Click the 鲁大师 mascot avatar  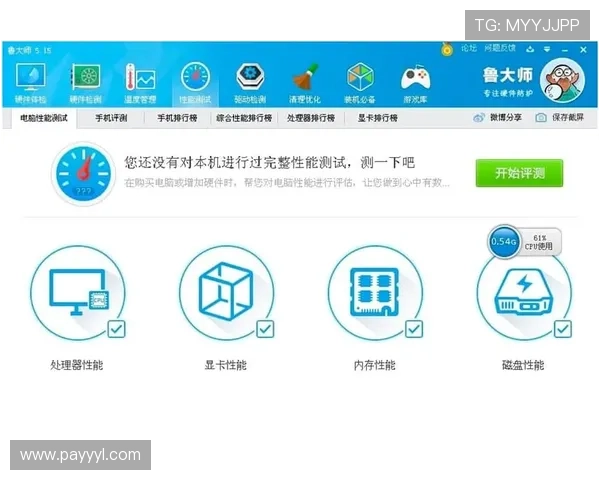tap(562, 80)
